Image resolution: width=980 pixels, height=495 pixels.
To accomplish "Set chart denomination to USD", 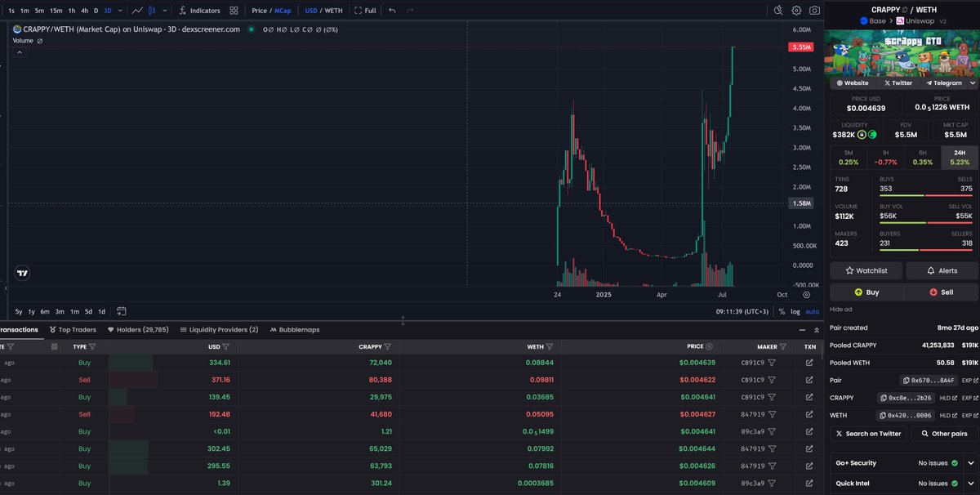I will tap(311, 11).
